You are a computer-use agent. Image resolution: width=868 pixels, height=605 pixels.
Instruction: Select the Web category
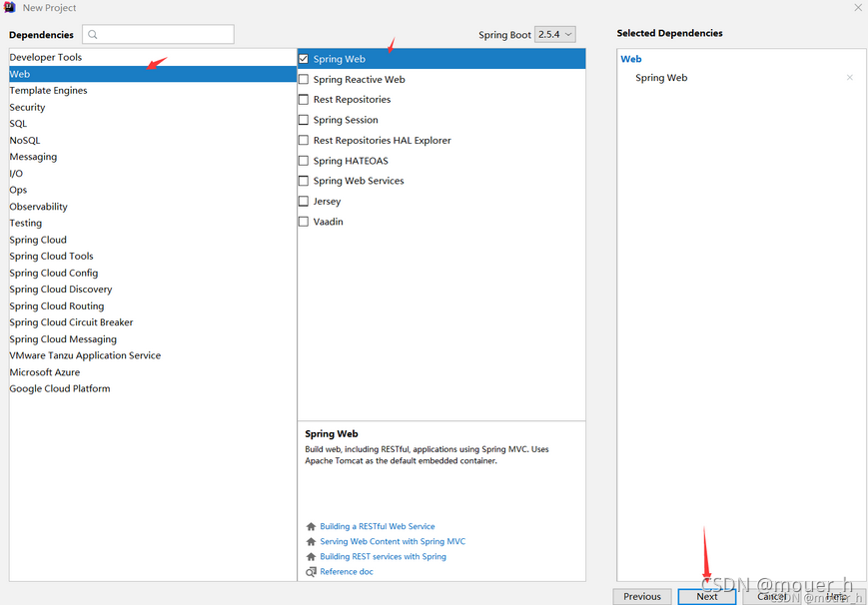coord(153,74)
